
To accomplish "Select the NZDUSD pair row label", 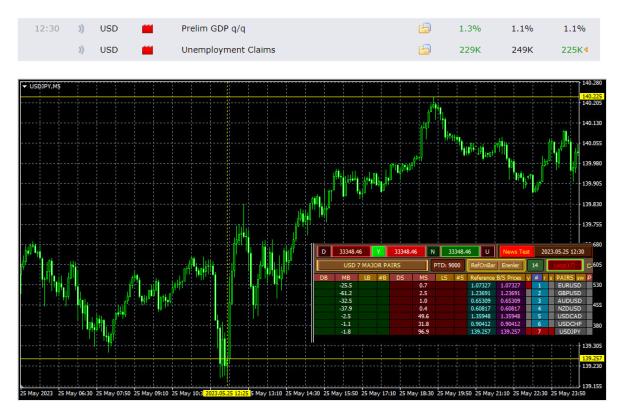I will tap(569, 309).
